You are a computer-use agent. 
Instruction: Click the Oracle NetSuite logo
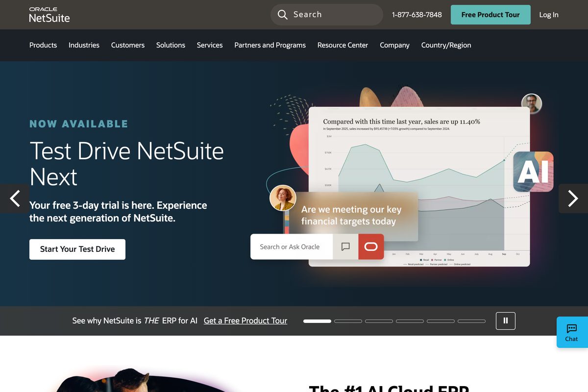click(49, 15)
